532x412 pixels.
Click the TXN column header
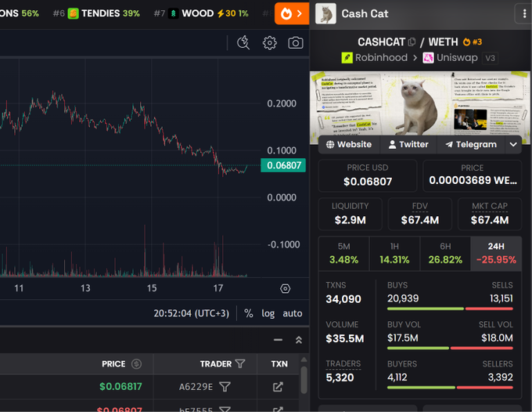tap(279, 363)
